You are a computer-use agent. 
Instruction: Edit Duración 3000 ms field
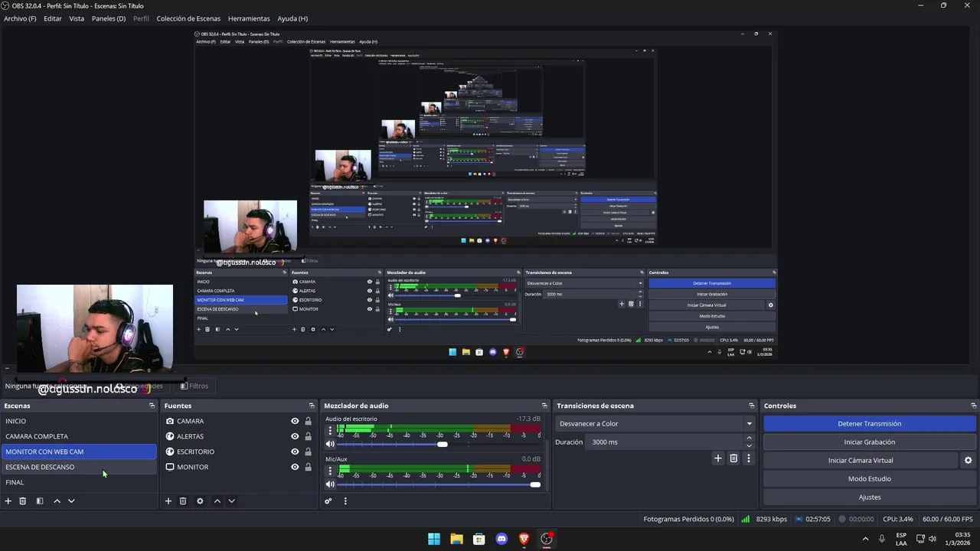point(664,442)
